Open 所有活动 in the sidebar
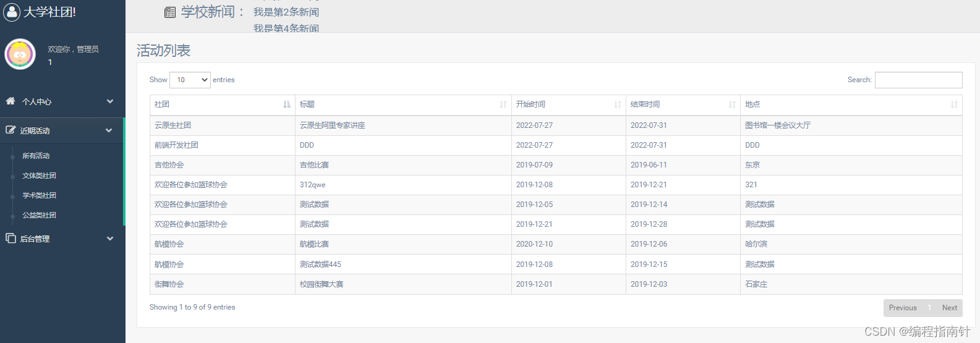Screen dimensions: 980x343 click(36, 156)
